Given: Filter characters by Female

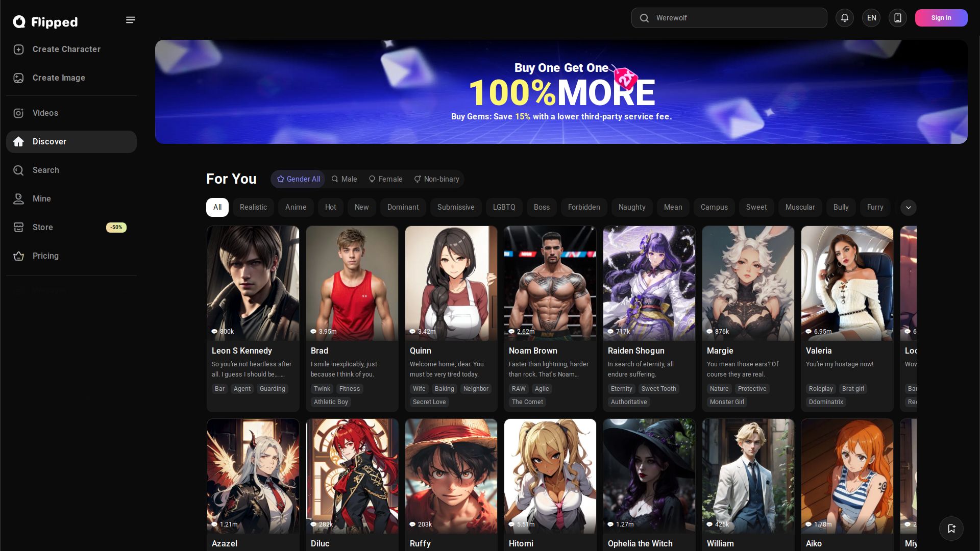Looking at the screenshot, I should 385,179.
